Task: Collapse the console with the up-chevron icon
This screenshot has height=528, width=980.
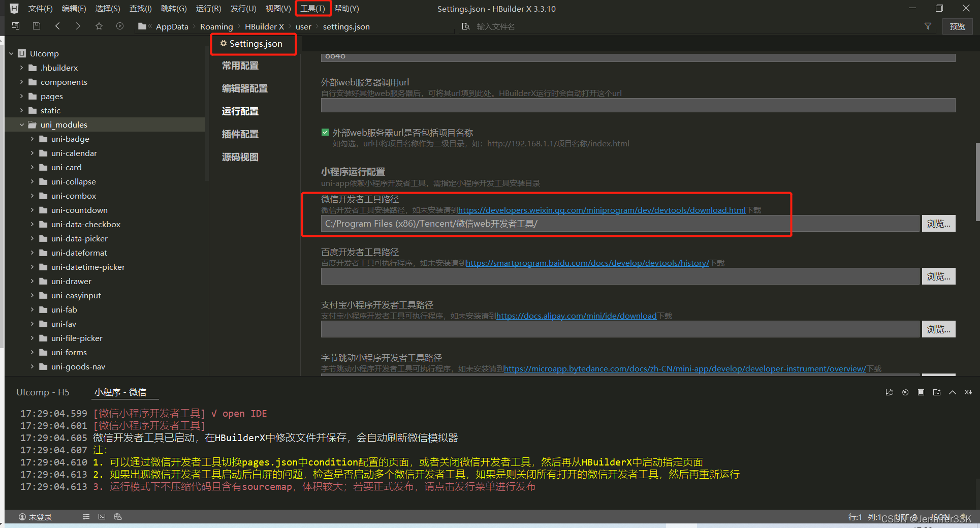Action: coord(953,392)
